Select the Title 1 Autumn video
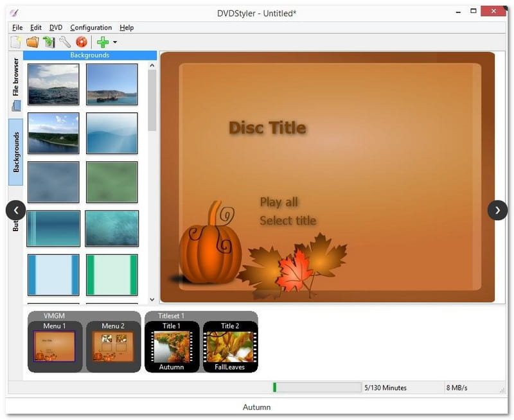Screen dimensions: 514x420 pyautogui.click(x=172, y=346)
